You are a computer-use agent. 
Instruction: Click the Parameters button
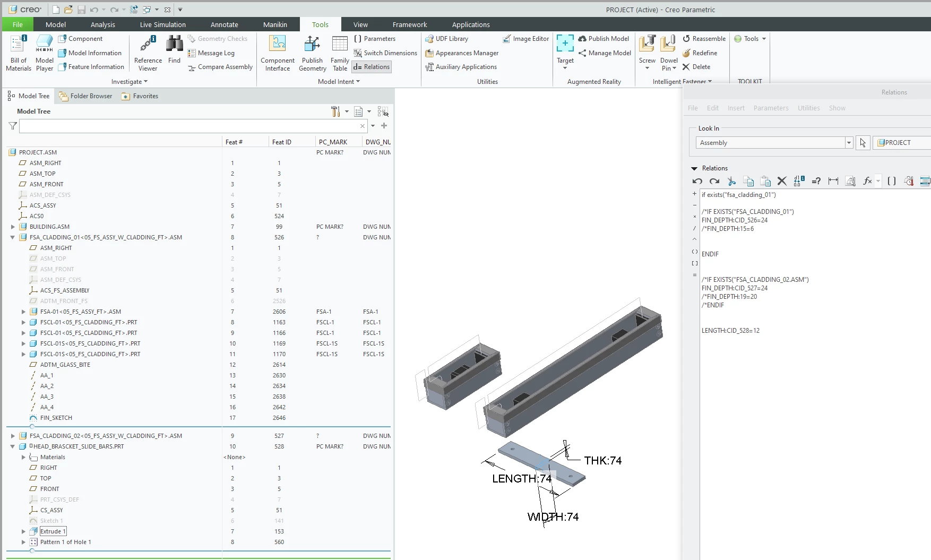point(375,39)
